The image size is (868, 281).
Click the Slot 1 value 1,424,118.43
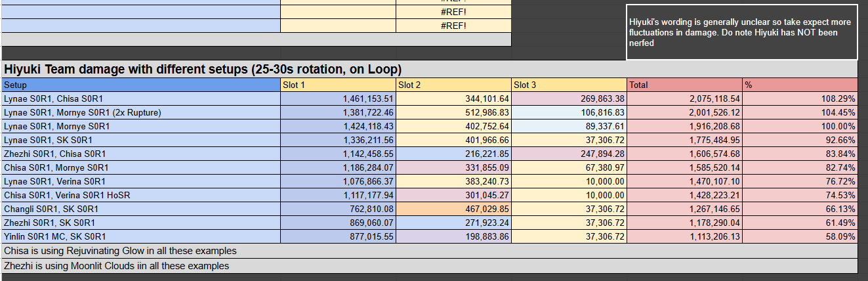(338, 126)
